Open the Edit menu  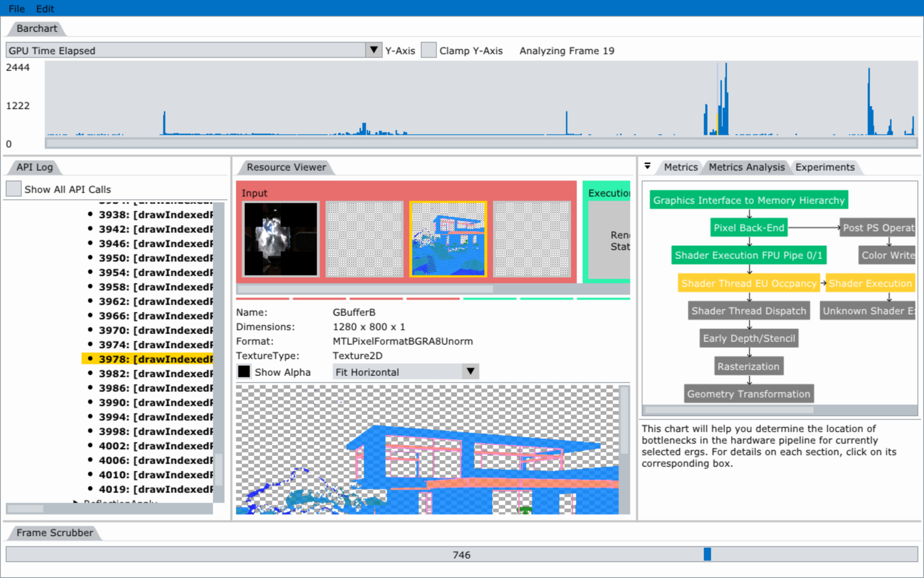click(45, 9)
